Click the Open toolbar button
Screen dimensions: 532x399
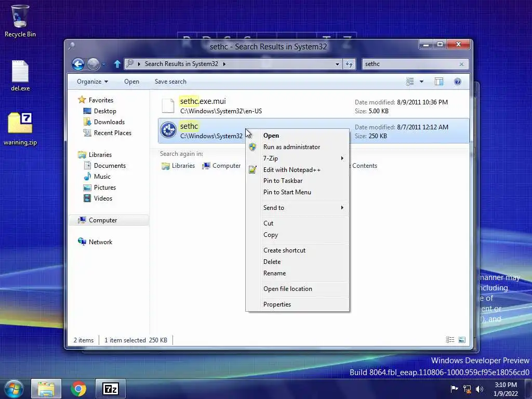[x=131, y=82]
